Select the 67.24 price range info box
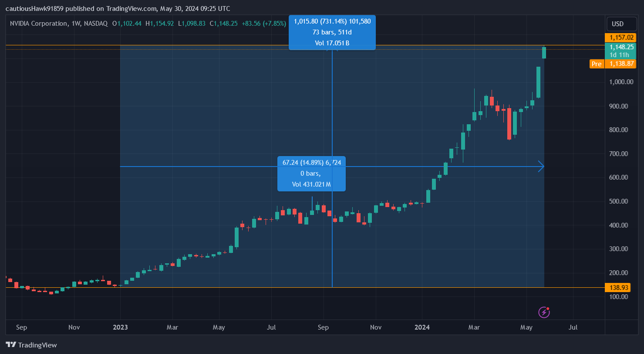 click(311, 174)
